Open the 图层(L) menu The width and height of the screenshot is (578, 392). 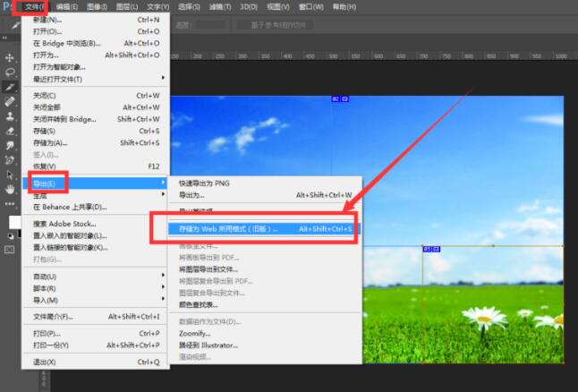(x=127, y=7)
